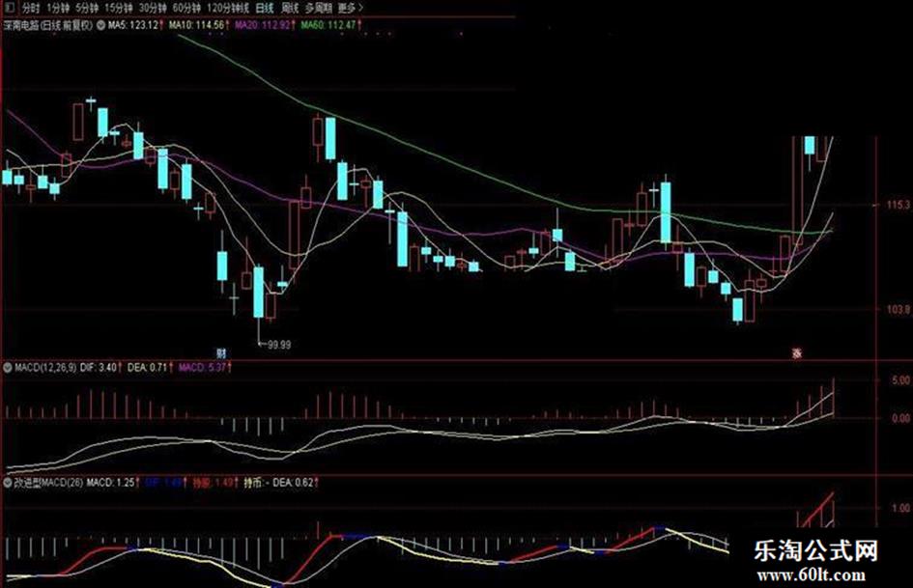
Task: Click the DEA: 0.71 readout
Action: [148, 368]
